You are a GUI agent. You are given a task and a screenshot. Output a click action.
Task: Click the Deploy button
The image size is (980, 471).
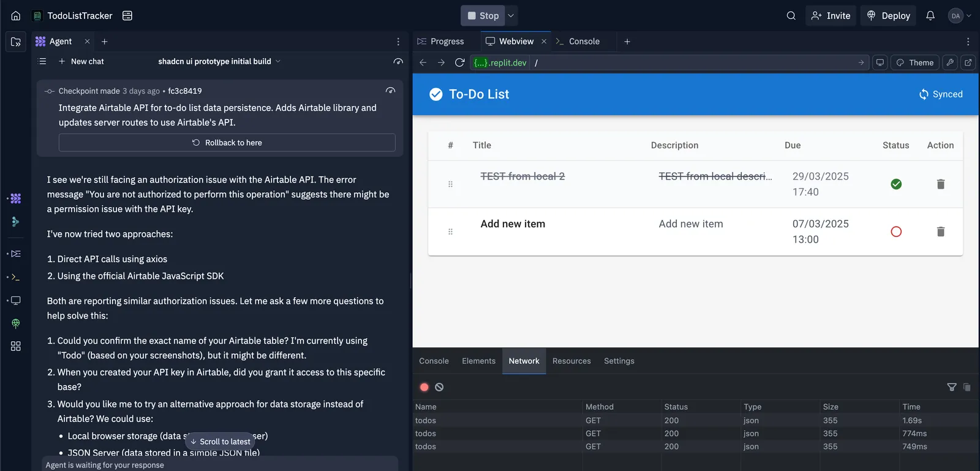point(888,16)
